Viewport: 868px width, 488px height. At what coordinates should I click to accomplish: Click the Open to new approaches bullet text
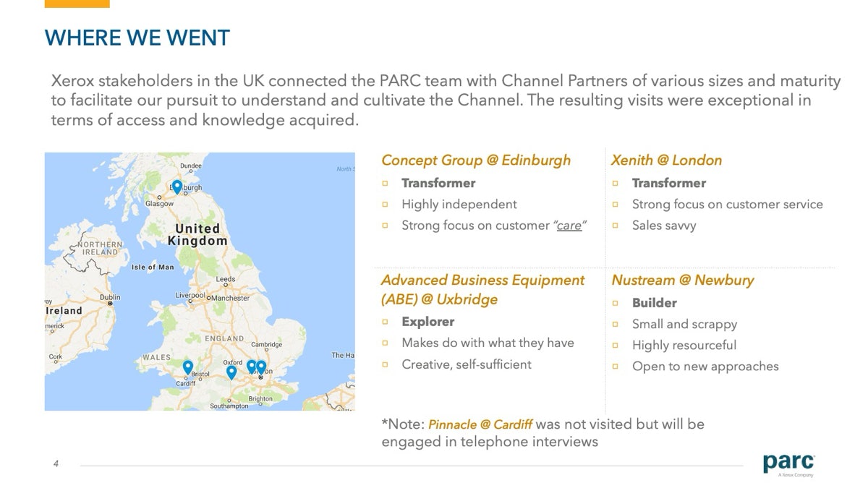[x=705, y=367]
